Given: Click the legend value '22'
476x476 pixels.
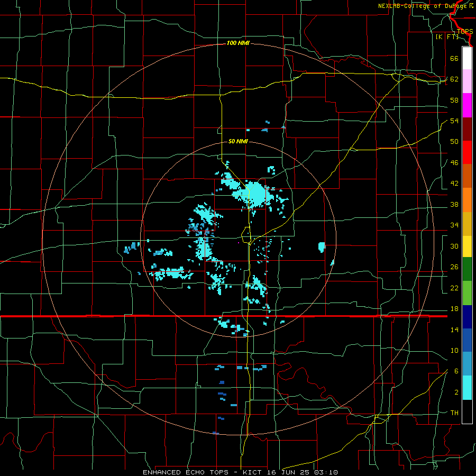Looking at the screenshot, I should [x=454, y=288].
